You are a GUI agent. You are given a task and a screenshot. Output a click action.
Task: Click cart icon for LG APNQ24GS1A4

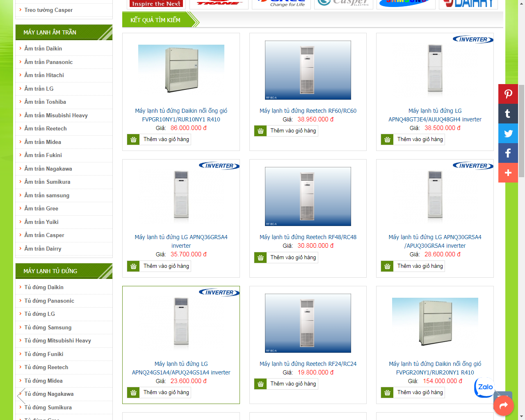point(133,393)
